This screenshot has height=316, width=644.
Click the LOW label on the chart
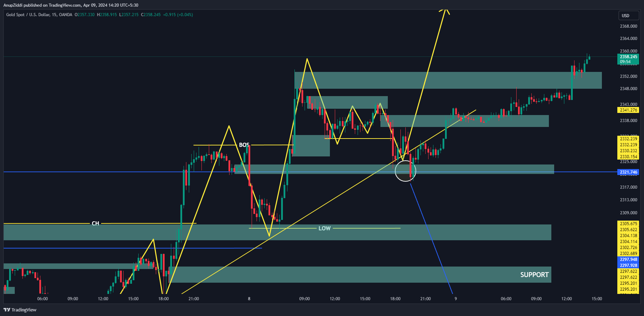tap(325, 228)
